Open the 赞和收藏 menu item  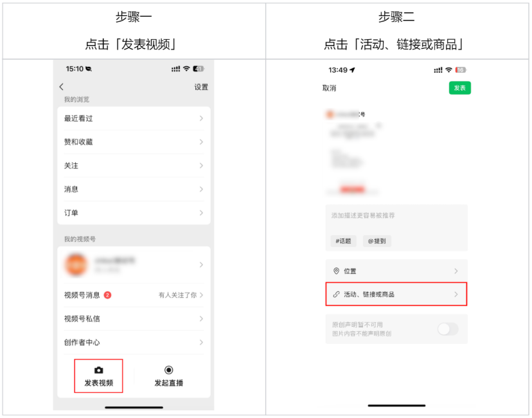(x=134, y=142)
